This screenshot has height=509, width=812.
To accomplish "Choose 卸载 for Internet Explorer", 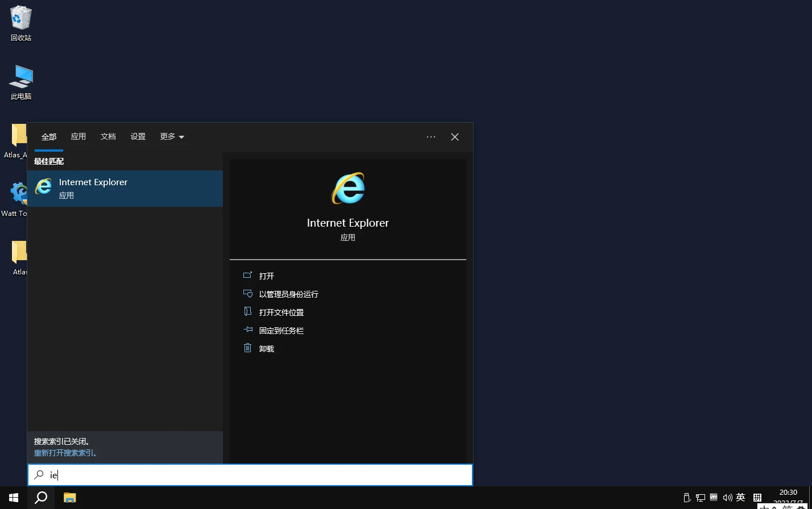I will (x=267, y=349).
